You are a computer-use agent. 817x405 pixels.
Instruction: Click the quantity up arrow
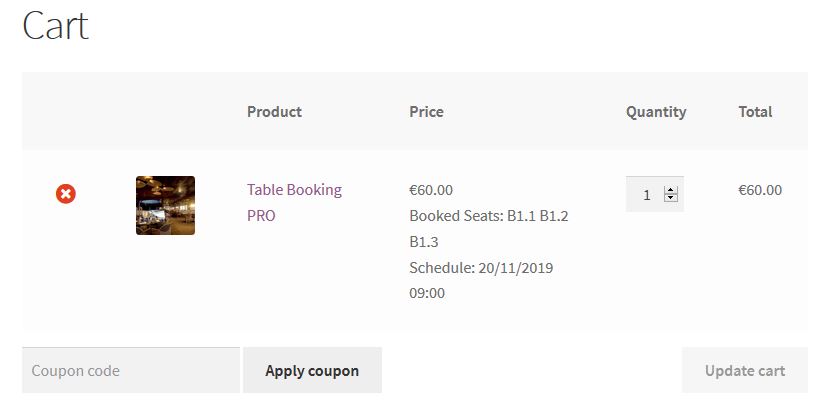pyautogui.click(x=671, y=189)
